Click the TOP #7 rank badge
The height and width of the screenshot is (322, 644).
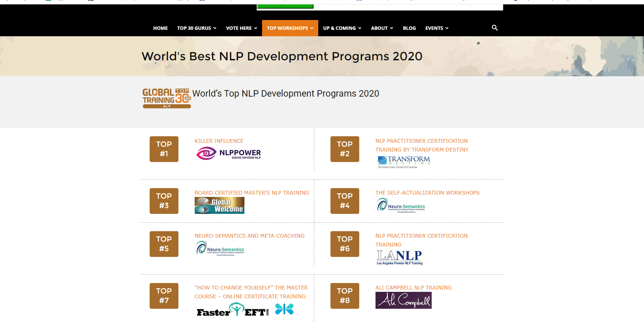pos(164,296)
